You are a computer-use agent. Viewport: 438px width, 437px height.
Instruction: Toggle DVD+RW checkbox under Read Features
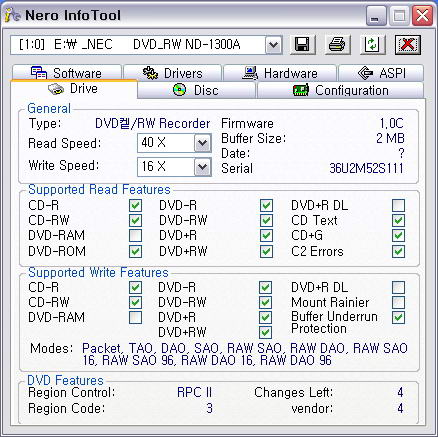(x=266, y=251)
